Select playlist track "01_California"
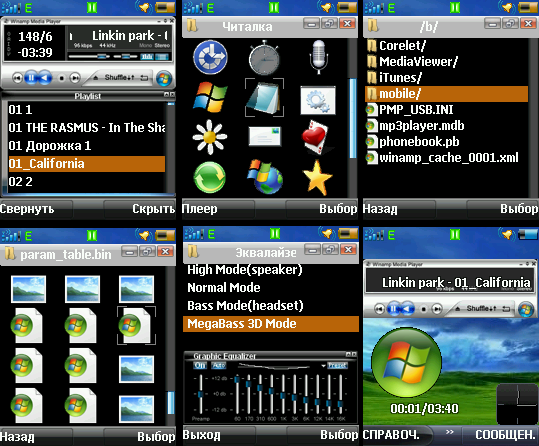Image resolution: width=539 pixels, height=446 pixels. coord(87,164)
